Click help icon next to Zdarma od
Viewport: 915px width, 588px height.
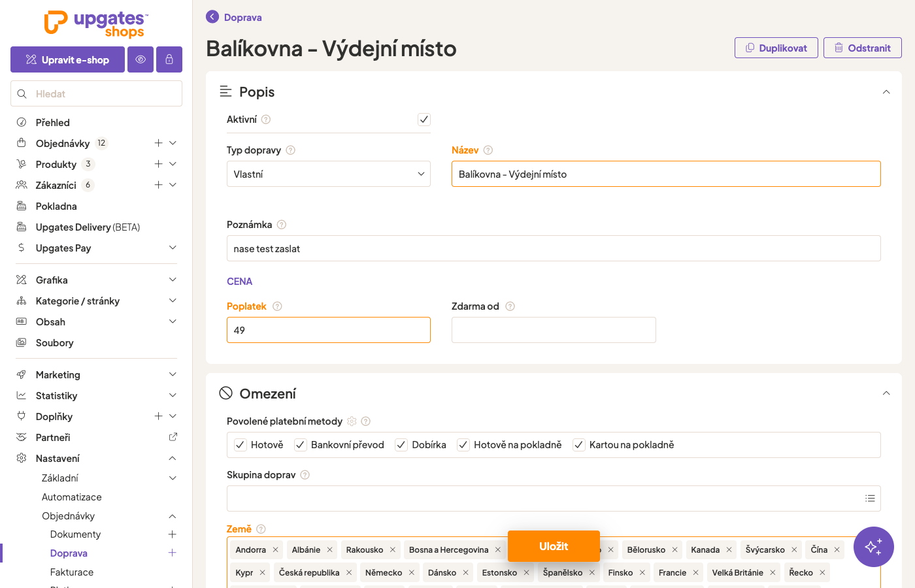point(510,306)
